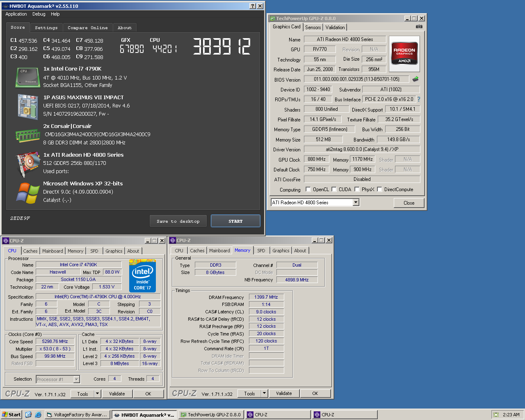Open the Debug menu in Aquamark

(x=39, y=14)
